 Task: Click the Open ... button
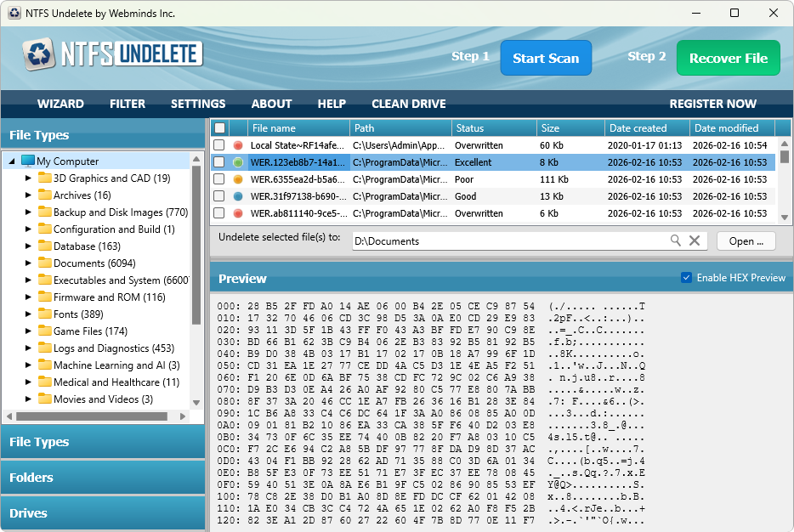tap(746, 241)
